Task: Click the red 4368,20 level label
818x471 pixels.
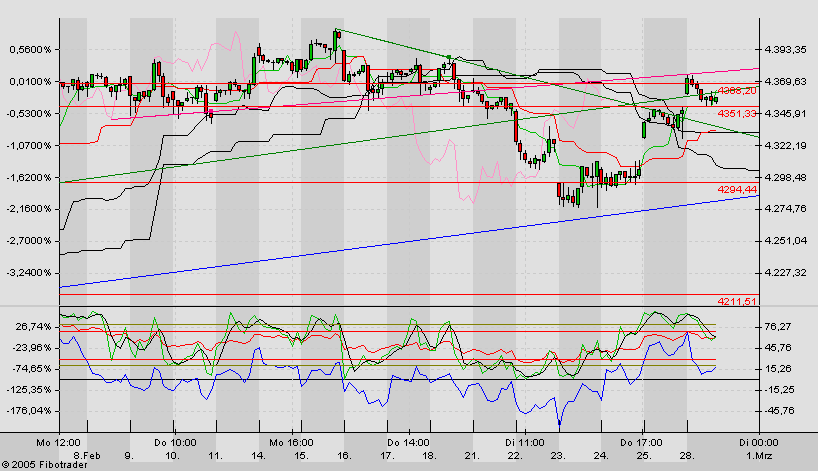Action: coord(737,91)
